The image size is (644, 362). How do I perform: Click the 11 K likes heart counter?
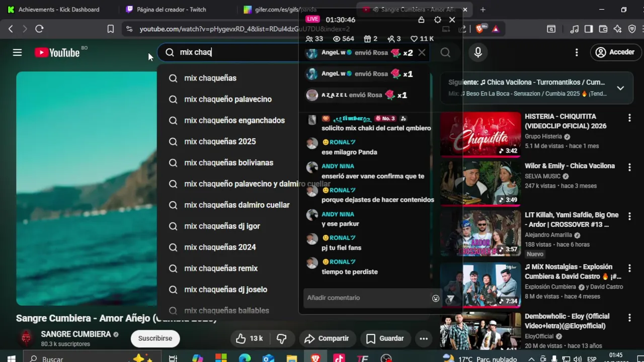422,39
